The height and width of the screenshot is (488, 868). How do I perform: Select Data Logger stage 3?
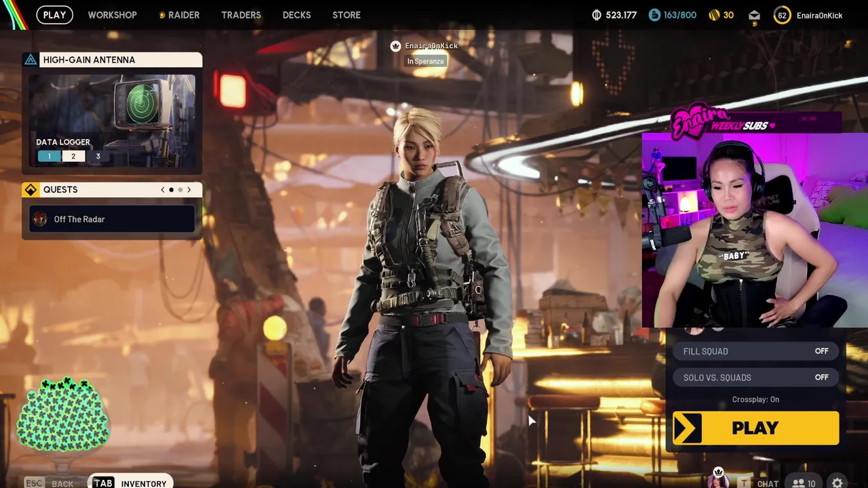[98, 157]
